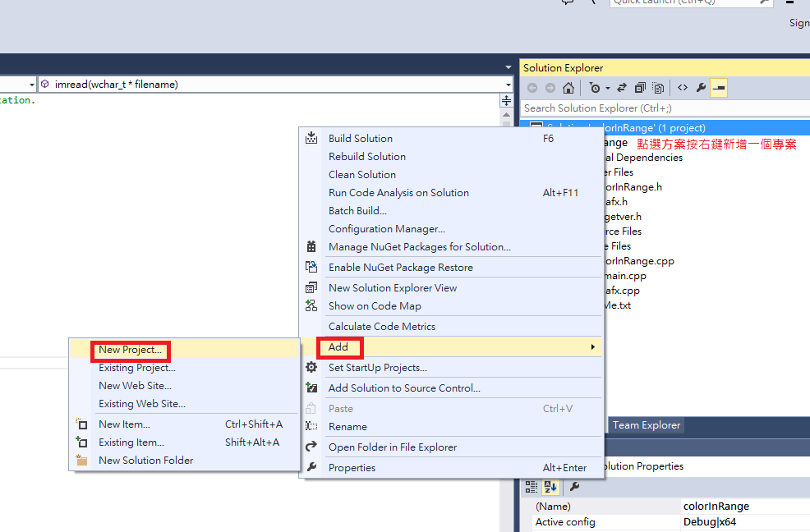Click the build icon beside Build Solution
This screenshot has height=532, width=810.
coord(311,138)
